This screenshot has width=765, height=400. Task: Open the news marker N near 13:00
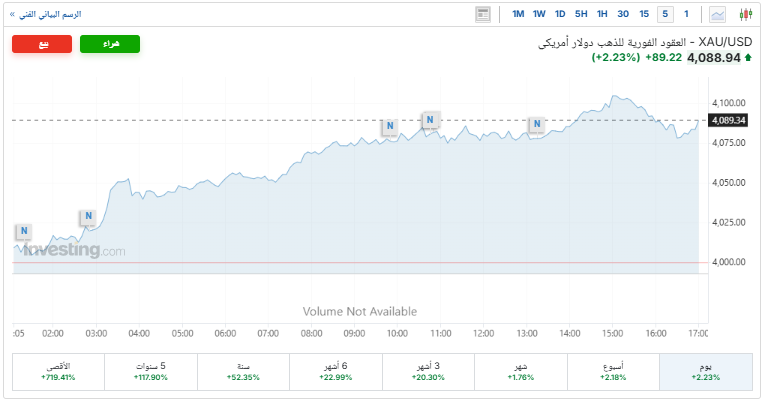point(537,125)
